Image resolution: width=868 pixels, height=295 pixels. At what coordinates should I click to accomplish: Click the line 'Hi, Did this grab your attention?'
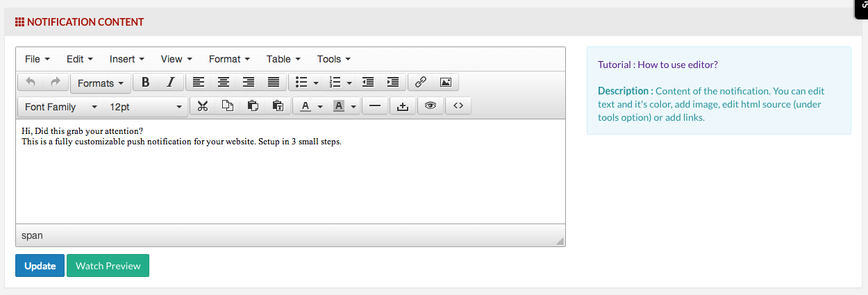pyautogui.click(x=82, y=131)
